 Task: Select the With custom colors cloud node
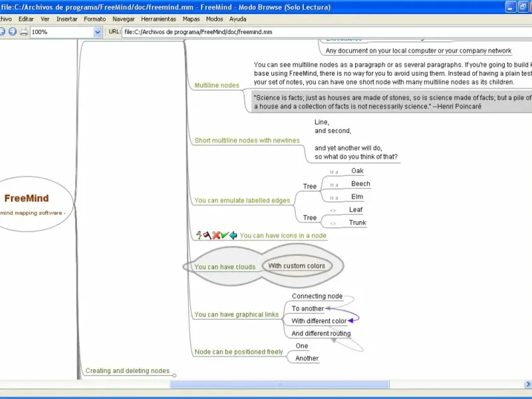click(297, 266)
